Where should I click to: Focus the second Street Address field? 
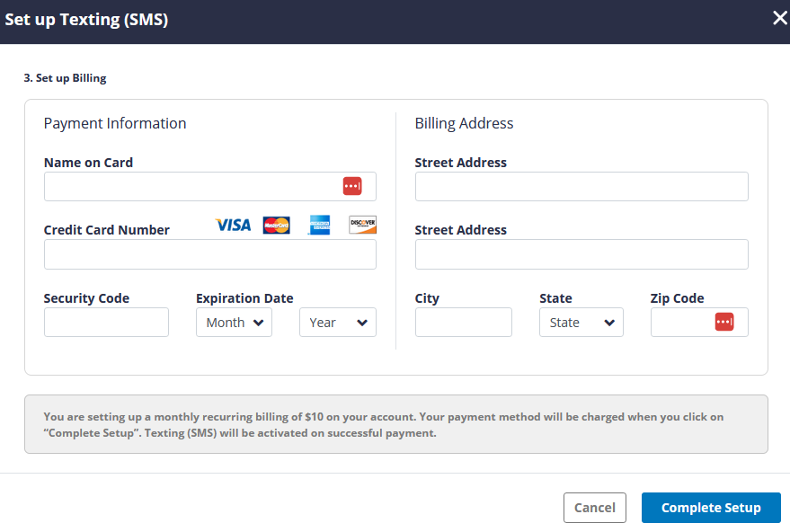(581, 254)
